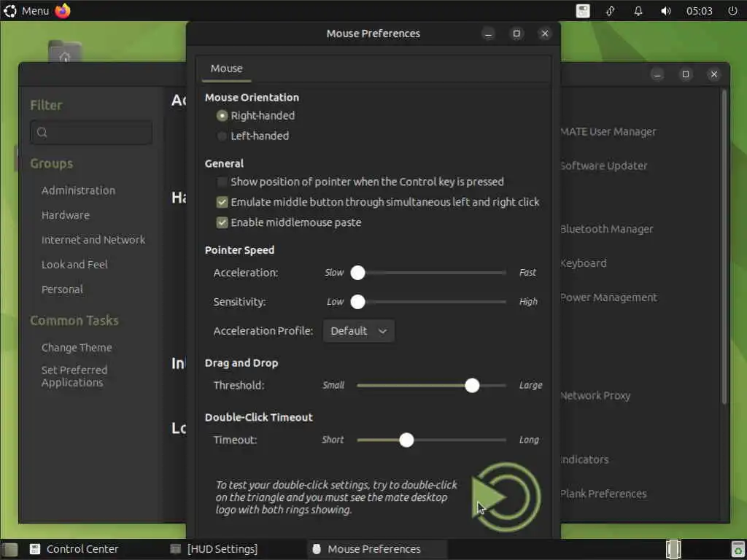The height and width of the screenshot is (560, 747).
Task: Select Look and Feel group
Action: tap(75, 265)
